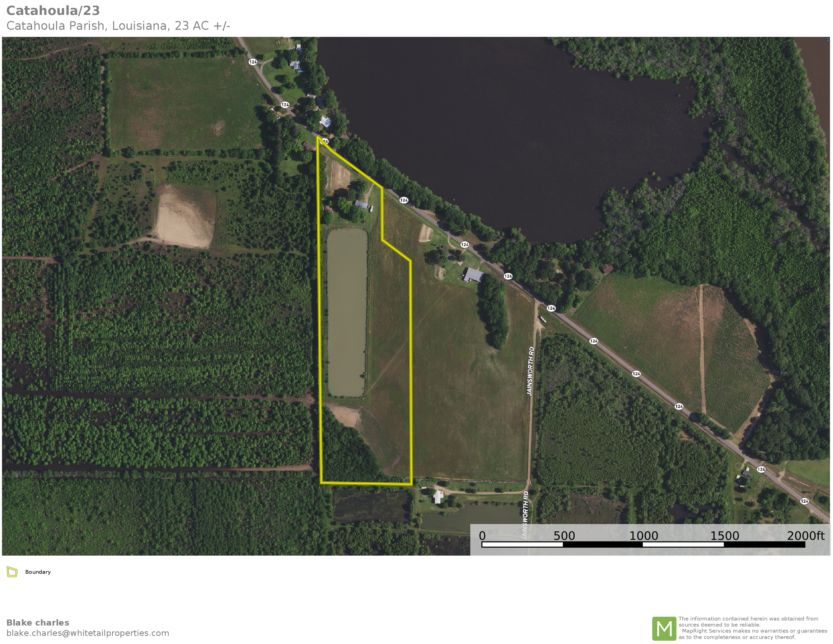This screenshot has width=833, height=644.
Task: Click the Boundary legend label text
Action: 38,572
